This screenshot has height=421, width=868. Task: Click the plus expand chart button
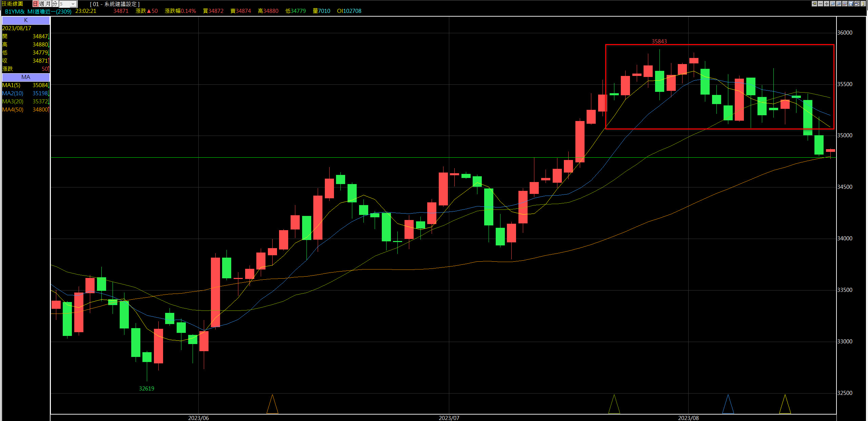point(827,4)
